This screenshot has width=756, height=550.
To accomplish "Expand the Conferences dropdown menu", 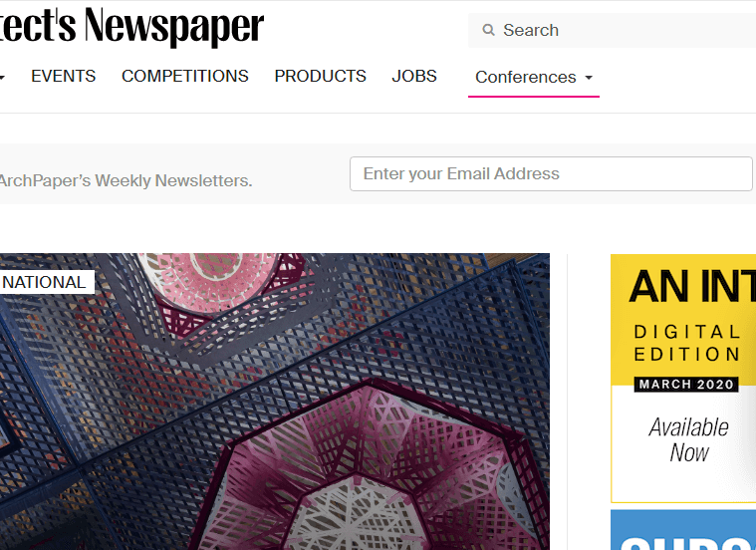I will coord(534,77).
